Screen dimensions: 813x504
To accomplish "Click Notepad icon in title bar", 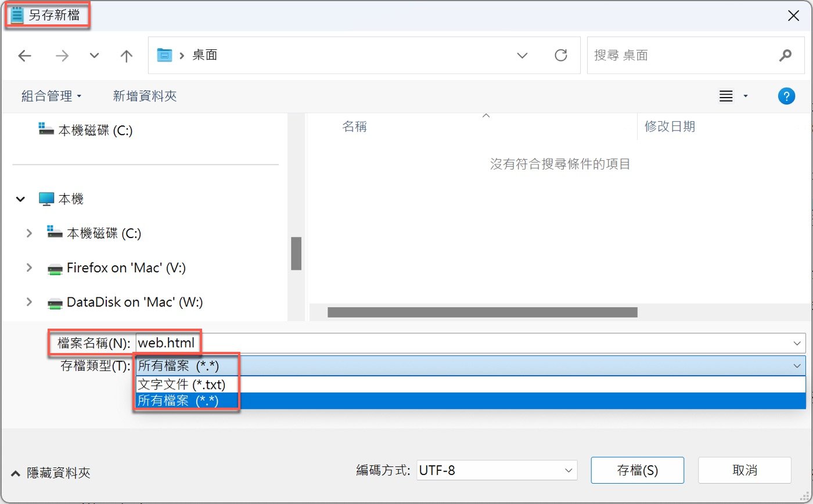I will click(x=17, y=16).
